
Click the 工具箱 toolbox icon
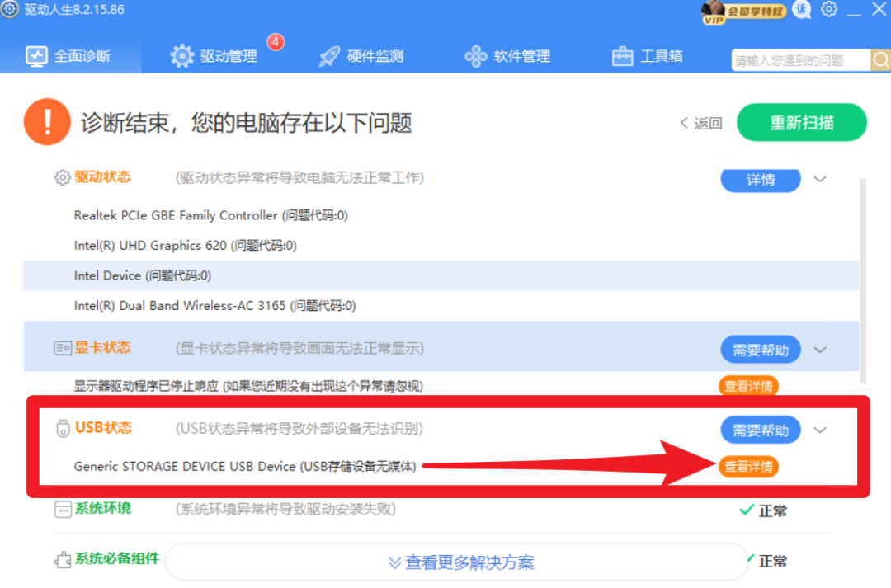622,56
